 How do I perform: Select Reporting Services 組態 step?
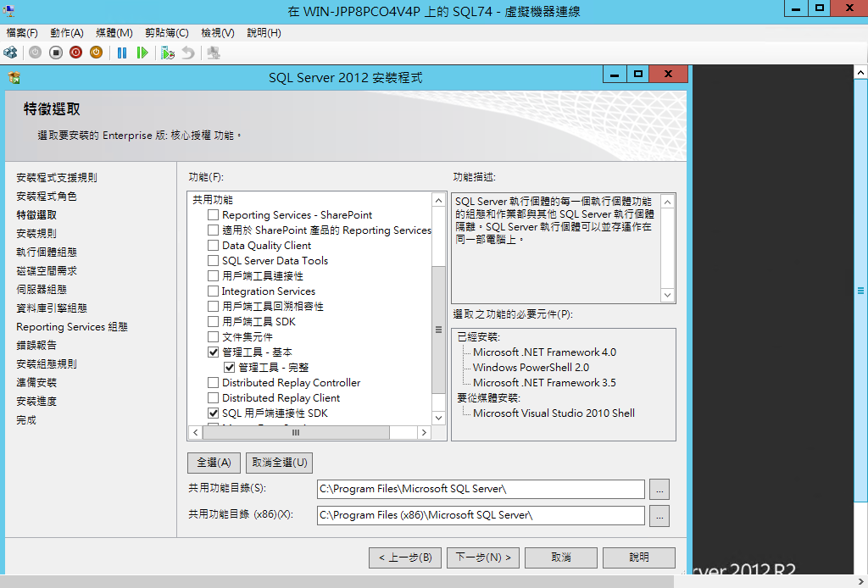[72, 327]
